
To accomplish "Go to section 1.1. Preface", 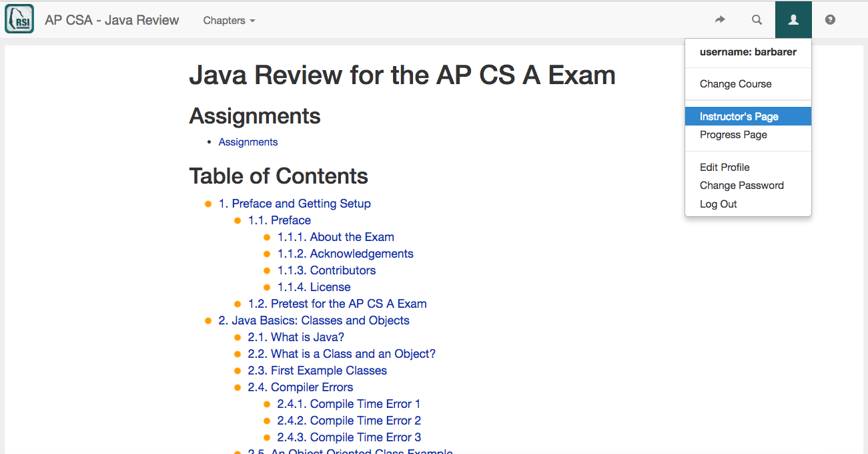I will click(280, 220).
